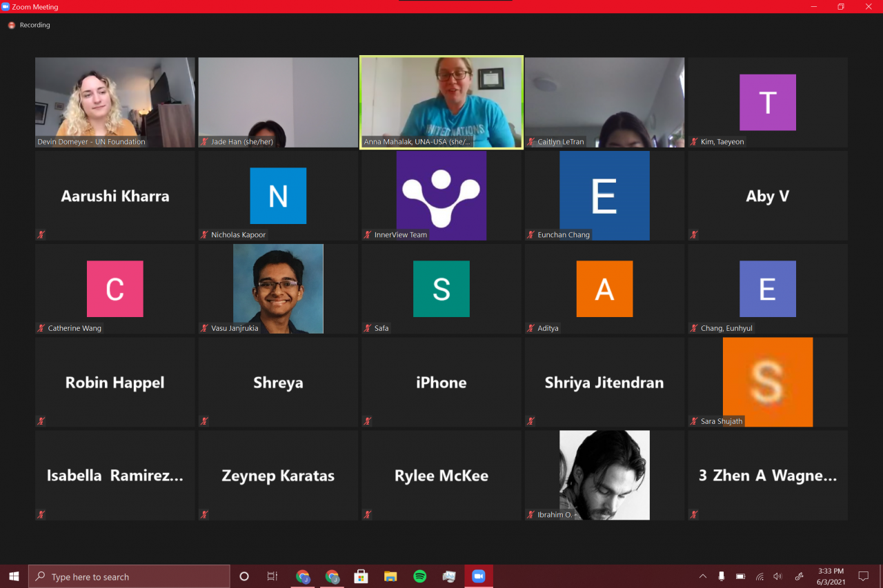This screenshot has height=588, width=883.
Task: Click the muted mic icon beside Safa
Action: point(368,328)
